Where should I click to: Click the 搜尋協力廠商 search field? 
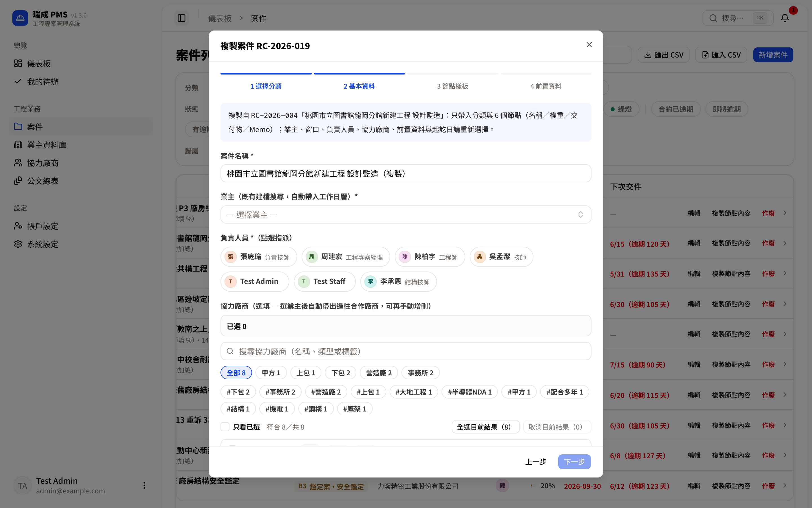[406, 351]
